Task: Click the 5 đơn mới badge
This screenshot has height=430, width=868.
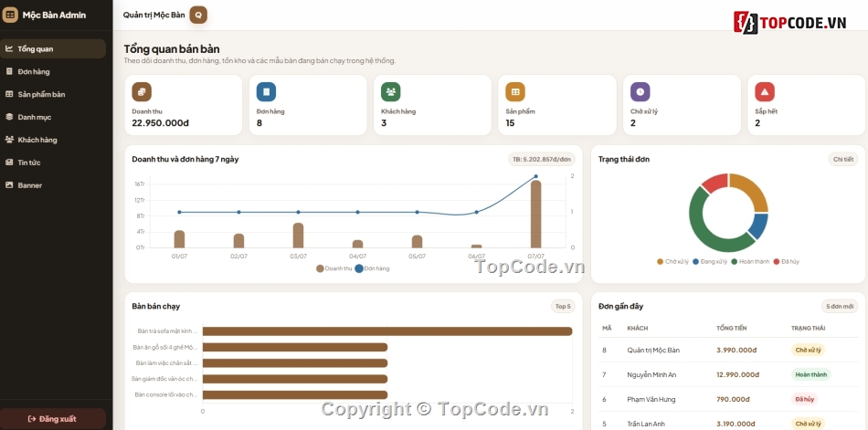Action: 839,307
